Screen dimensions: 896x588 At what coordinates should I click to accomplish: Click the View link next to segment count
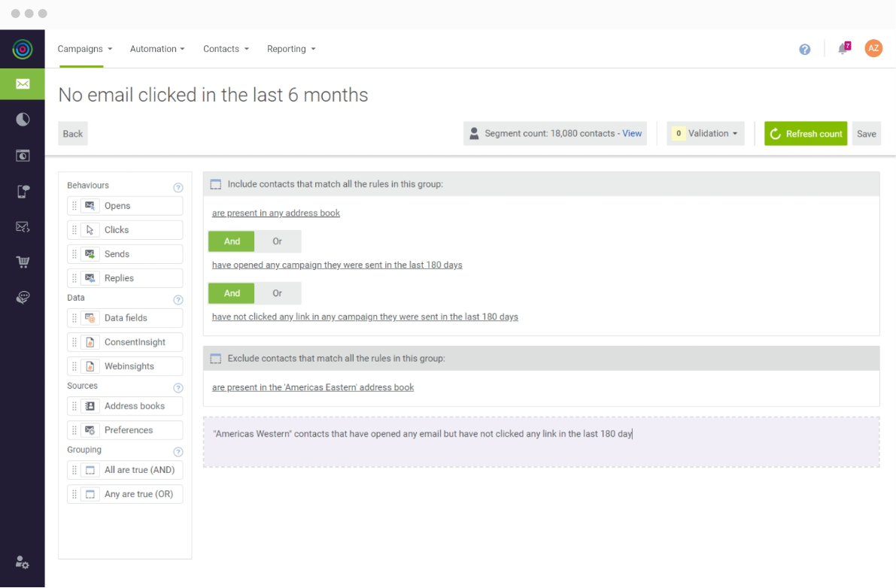tap(632, 133)
